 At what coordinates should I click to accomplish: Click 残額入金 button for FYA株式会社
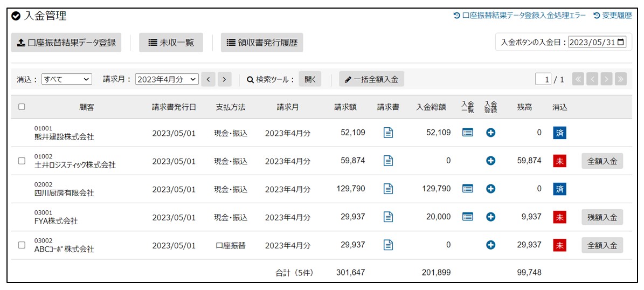click(602, 217)
